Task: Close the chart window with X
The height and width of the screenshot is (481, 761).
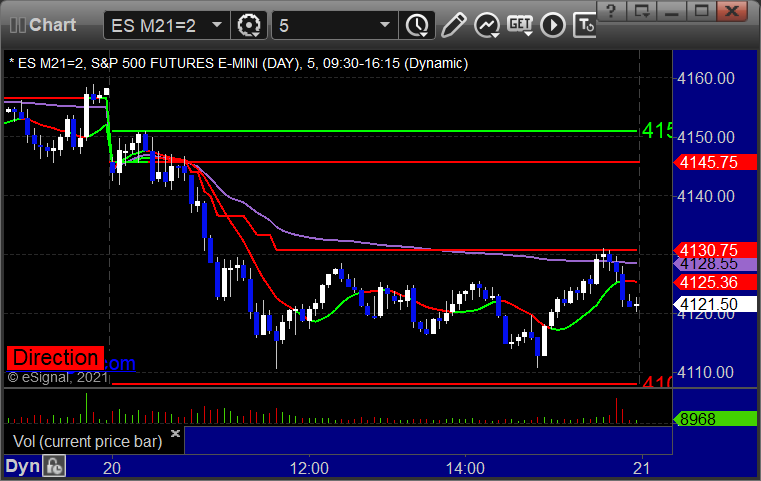Action: pyautogui.click(x=732, y=11)
